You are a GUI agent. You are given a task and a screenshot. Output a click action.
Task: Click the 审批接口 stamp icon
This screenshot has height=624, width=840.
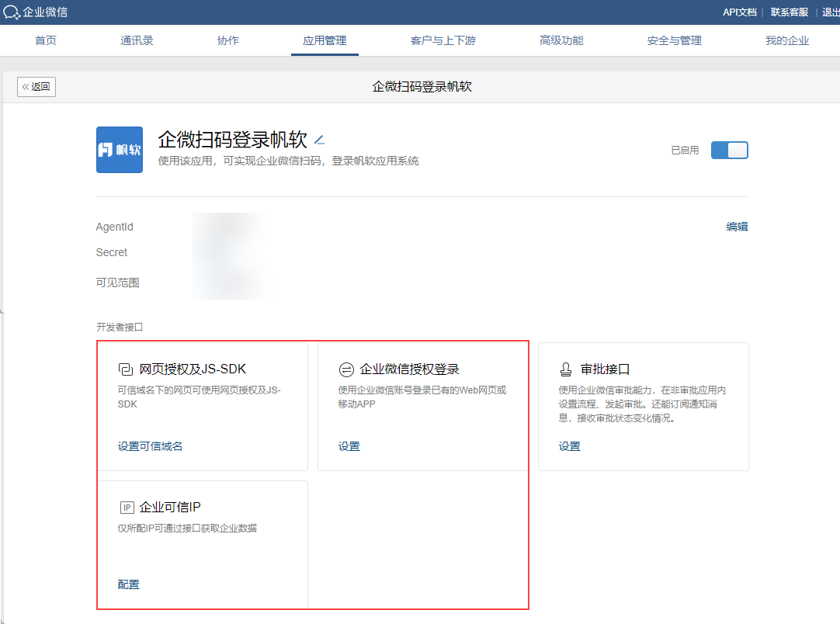566,369
